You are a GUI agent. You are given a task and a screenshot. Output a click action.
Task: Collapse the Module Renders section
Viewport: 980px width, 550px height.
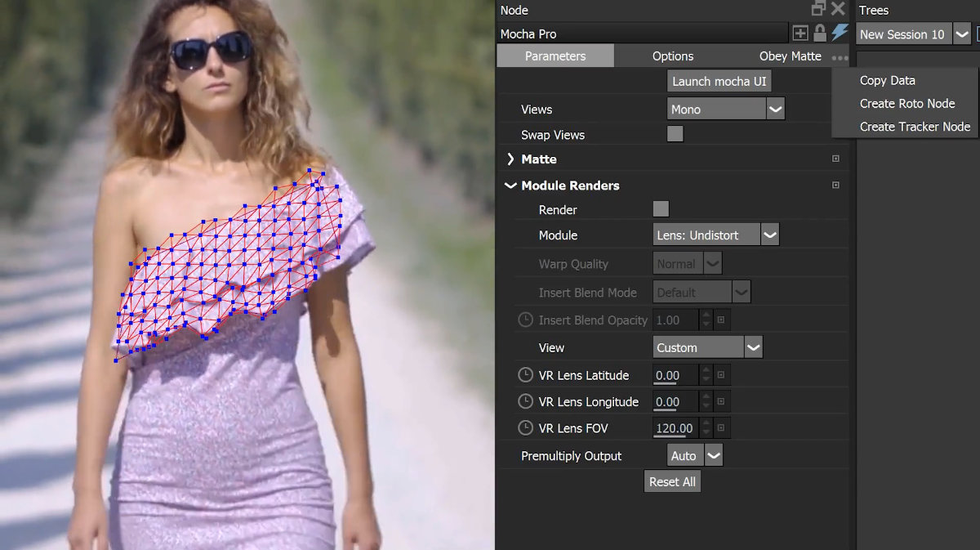511,186
